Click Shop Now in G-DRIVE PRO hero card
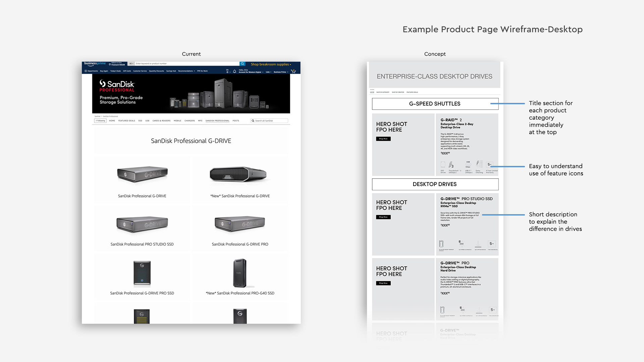Image resolution: width=644 pixels, height=362 pixels. 383,283
